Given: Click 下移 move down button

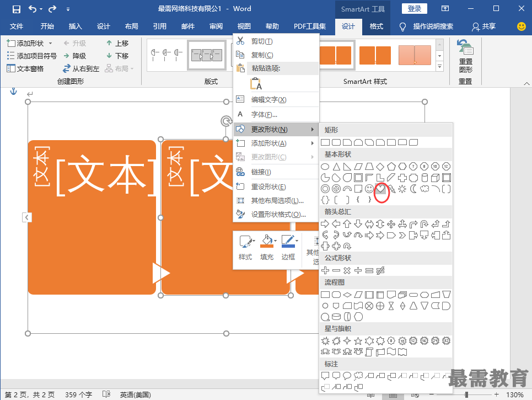Looking at the screenshot, I should click(x=117, y=56).
